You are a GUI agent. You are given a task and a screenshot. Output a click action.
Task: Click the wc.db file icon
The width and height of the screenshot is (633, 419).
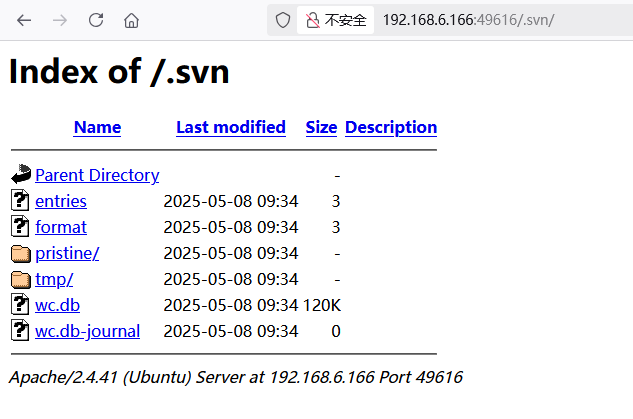[x=21, y=305]
